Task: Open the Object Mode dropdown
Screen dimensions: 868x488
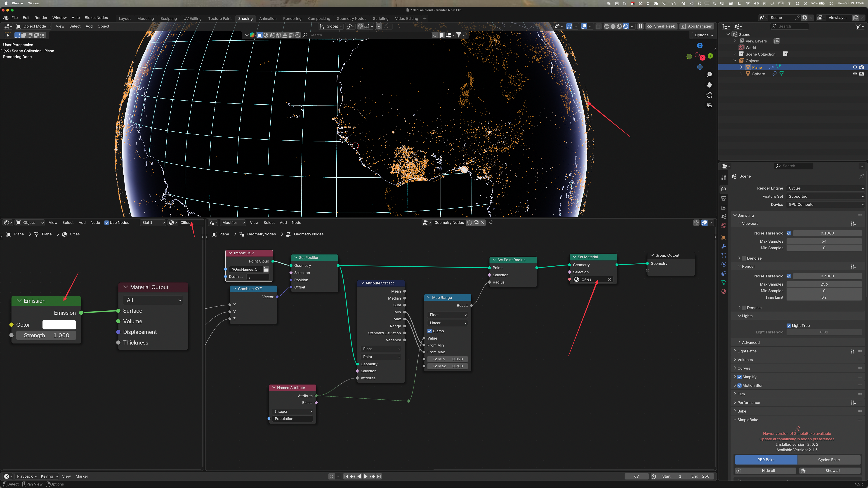Action: (34, 26)
